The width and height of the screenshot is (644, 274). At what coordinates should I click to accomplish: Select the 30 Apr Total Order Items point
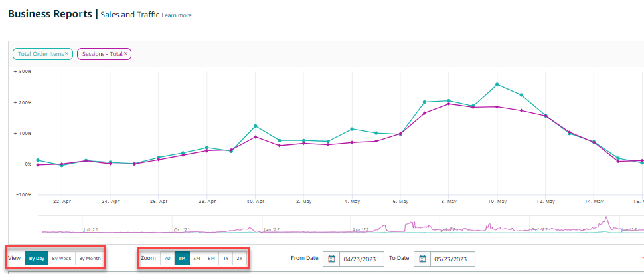(255, 126)
